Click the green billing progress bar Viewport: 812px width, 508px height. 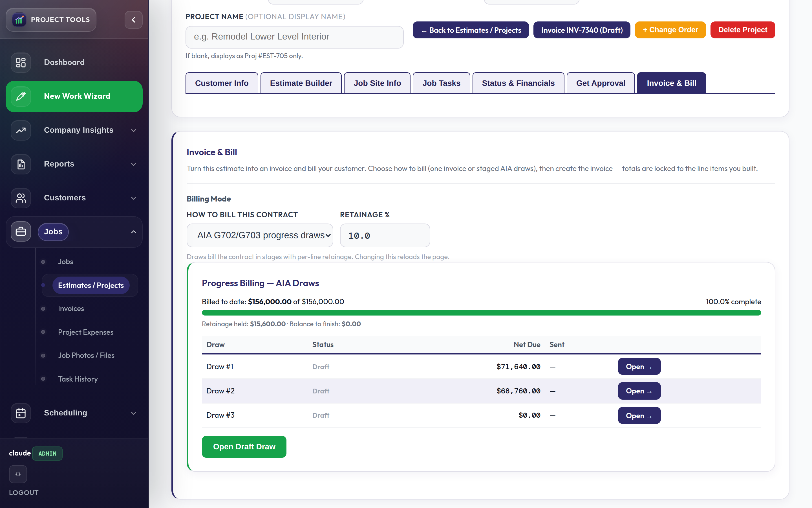click(x=481, y=313)
